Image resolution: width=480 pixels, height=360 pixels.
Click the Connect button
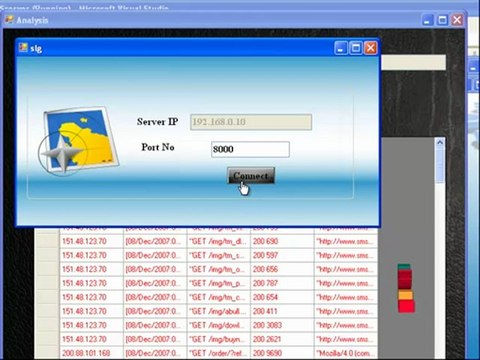(x=251, y=175)
